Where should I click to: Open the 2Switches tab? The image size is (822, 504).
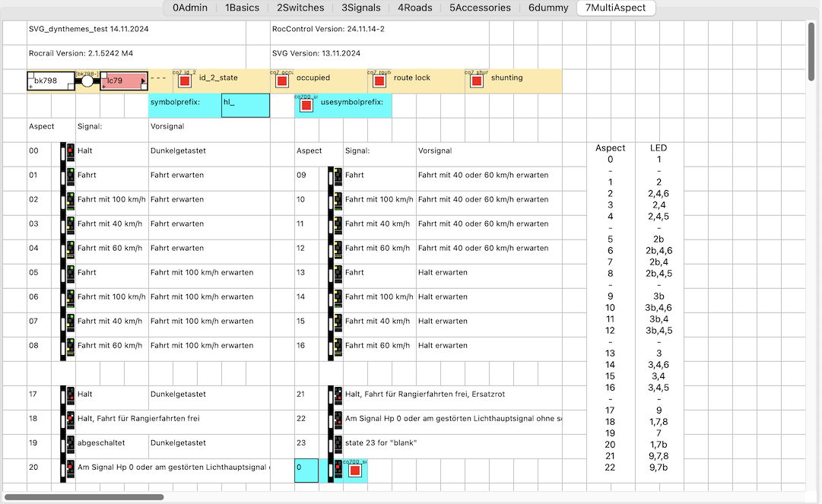click(300, 8)
